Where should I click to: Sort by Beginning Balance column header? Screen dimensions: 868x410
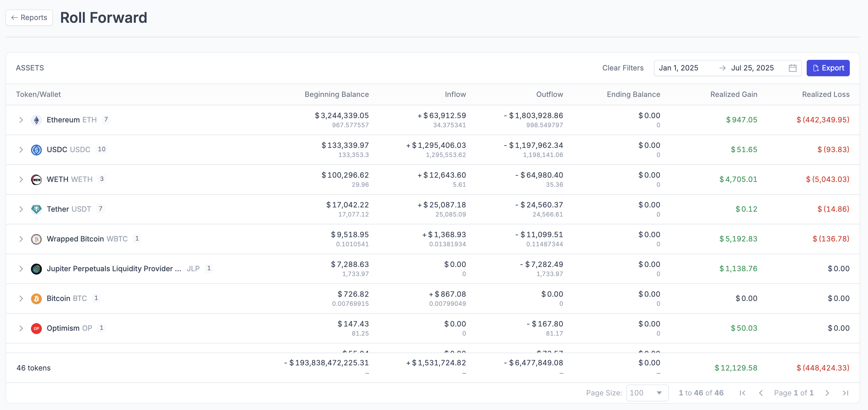(336, 94)
